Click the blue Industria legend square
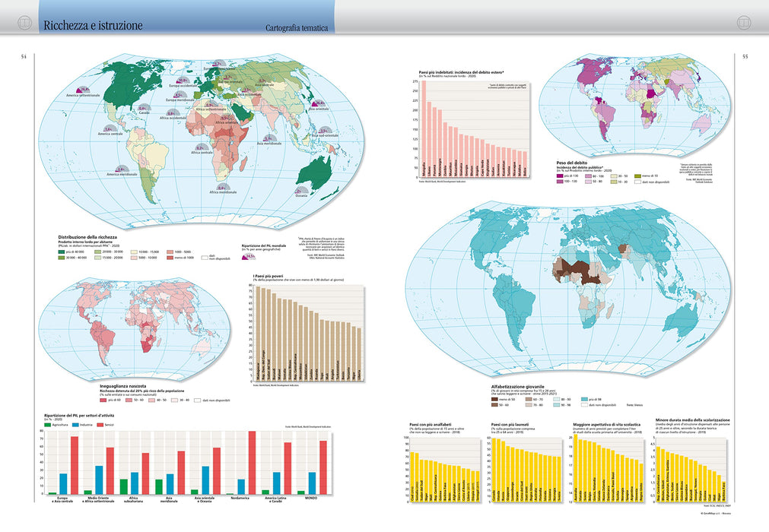769x532 pixels. [75, 425]
